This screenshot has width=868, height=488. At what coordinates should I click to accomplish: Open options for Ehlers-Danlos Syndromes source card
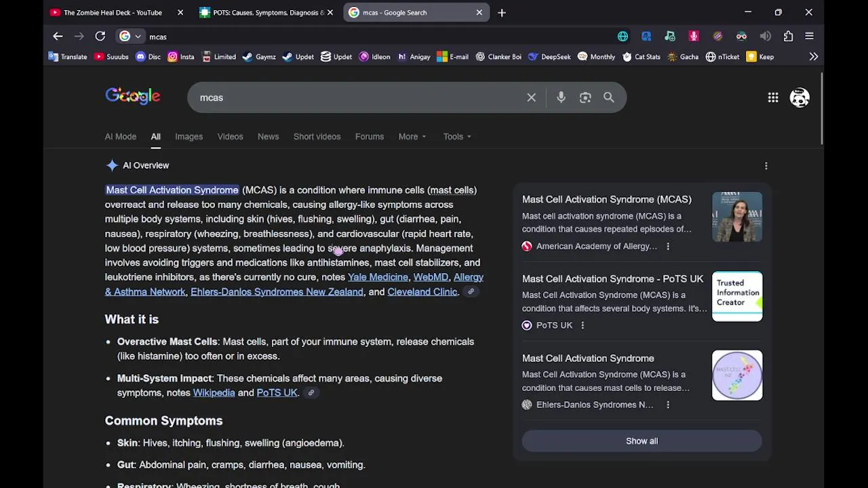(x=668, y=405)
